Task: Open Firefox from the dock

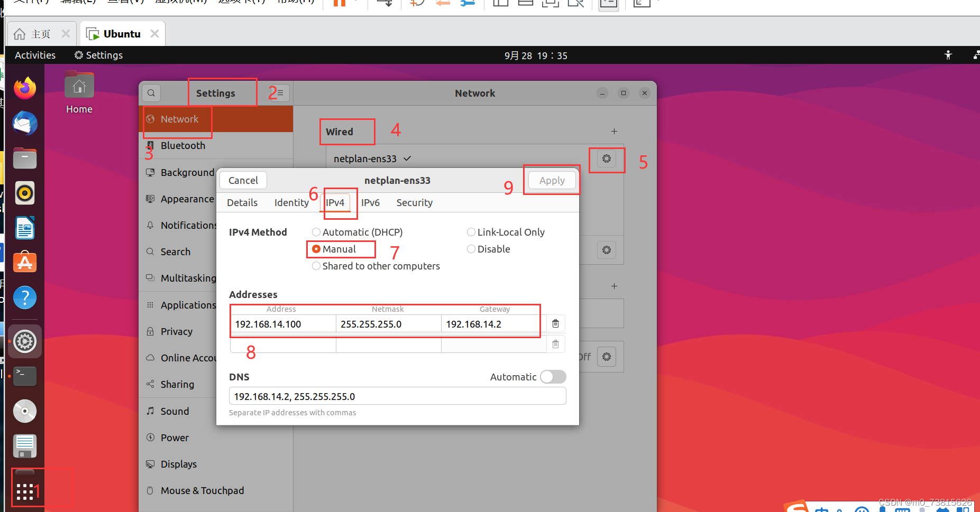Action: [25, 88]
